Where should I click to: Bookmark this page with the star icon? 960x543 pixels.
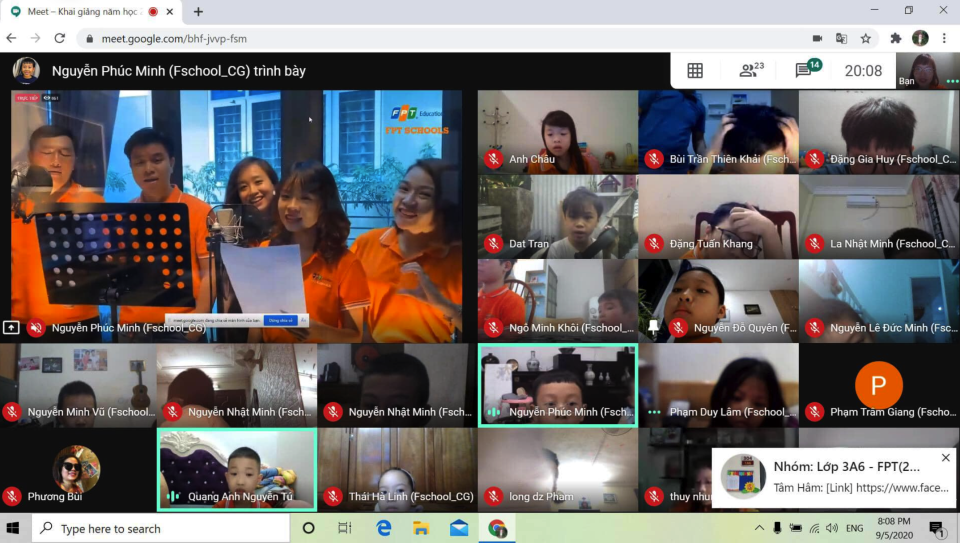click(x=866, y=38)
